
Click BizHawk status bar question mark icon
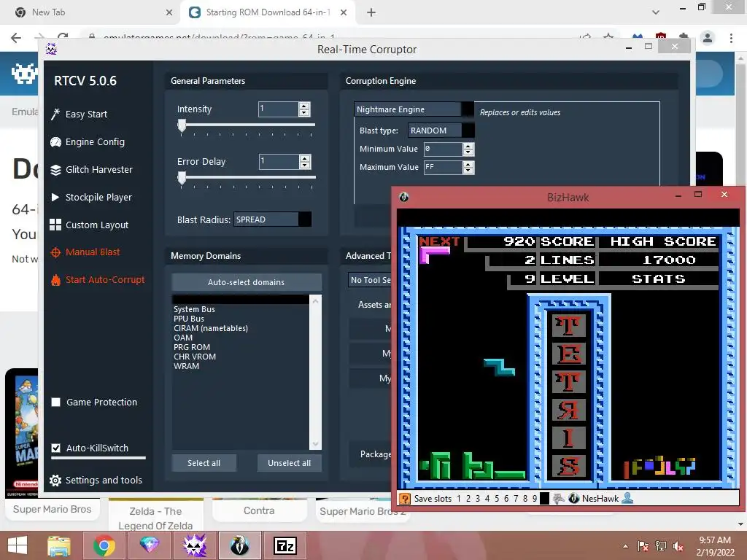404,499
